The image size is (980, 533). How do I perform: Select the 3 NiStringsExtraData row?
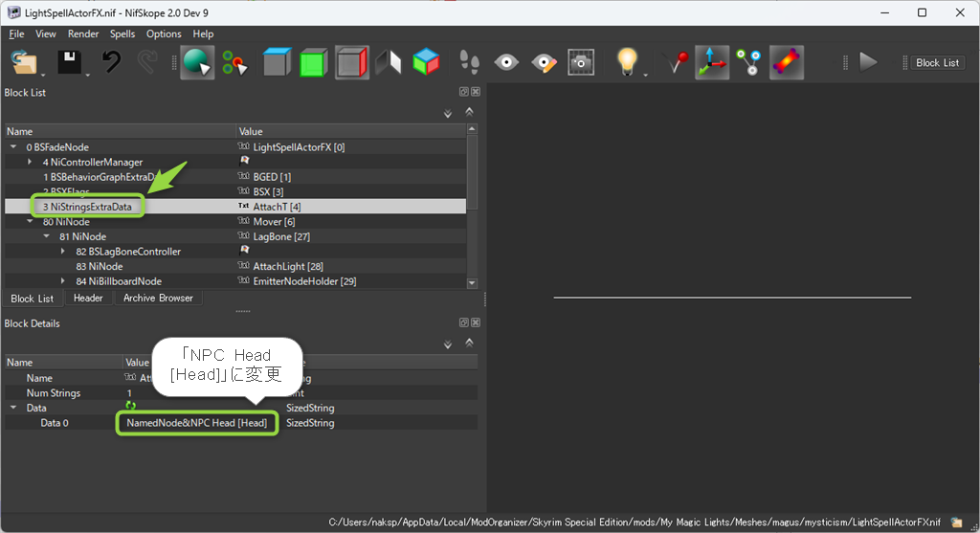tap(235, 206)
